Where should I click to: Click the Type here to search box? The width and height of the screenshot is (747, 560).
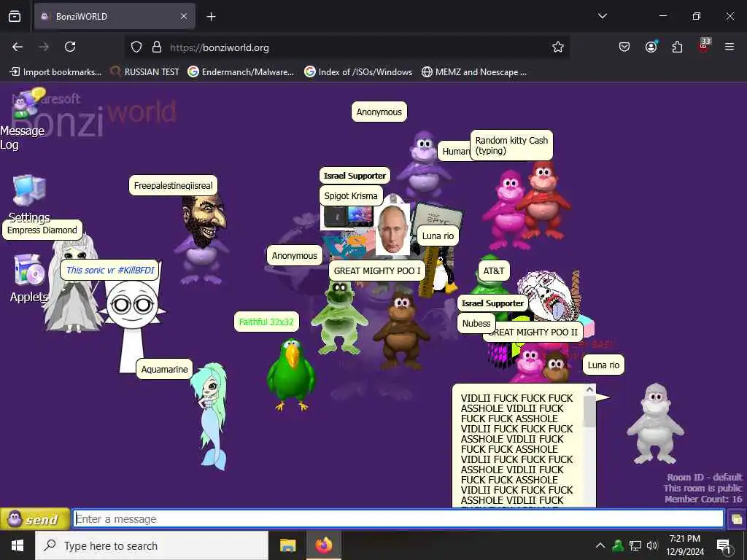coord(152,545)
